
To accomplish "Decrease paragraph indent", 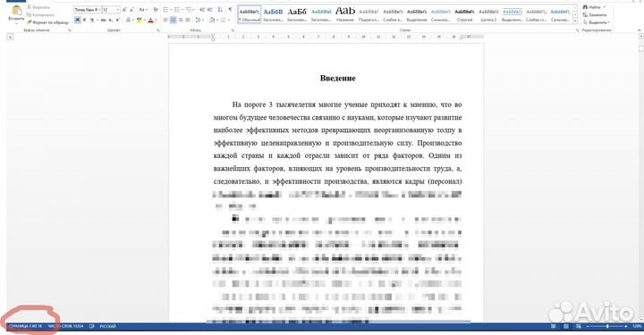I will (202, 10).
